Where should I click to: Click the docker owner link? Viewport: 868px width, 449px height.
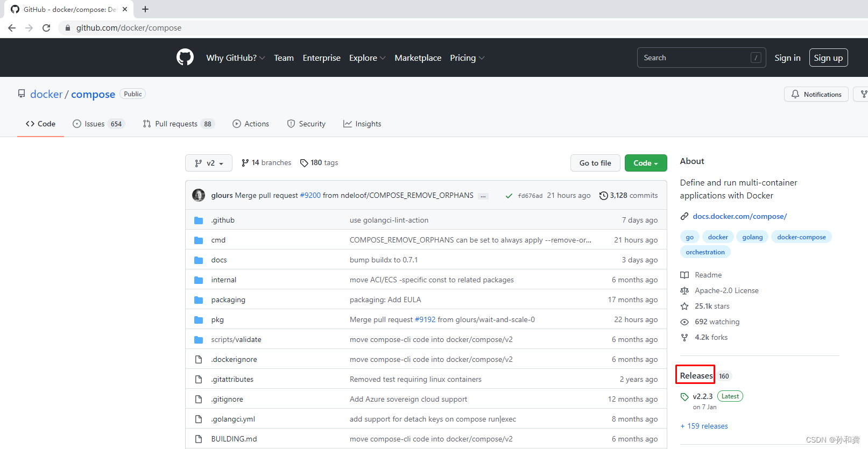46,94
